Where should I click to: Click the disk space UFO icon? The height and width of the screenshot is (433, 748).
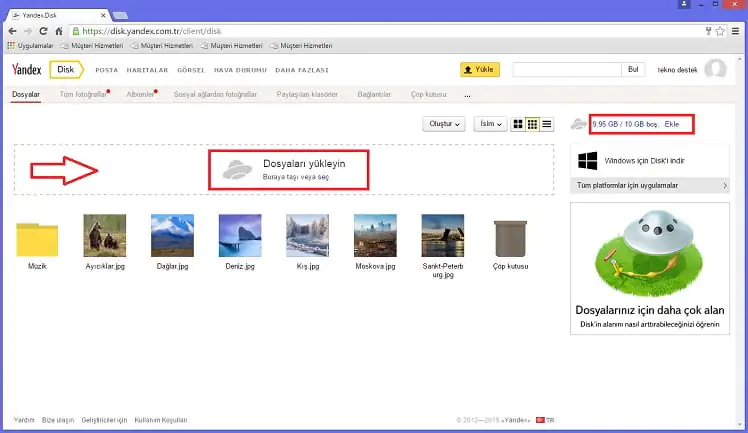[x=579, y=124]
